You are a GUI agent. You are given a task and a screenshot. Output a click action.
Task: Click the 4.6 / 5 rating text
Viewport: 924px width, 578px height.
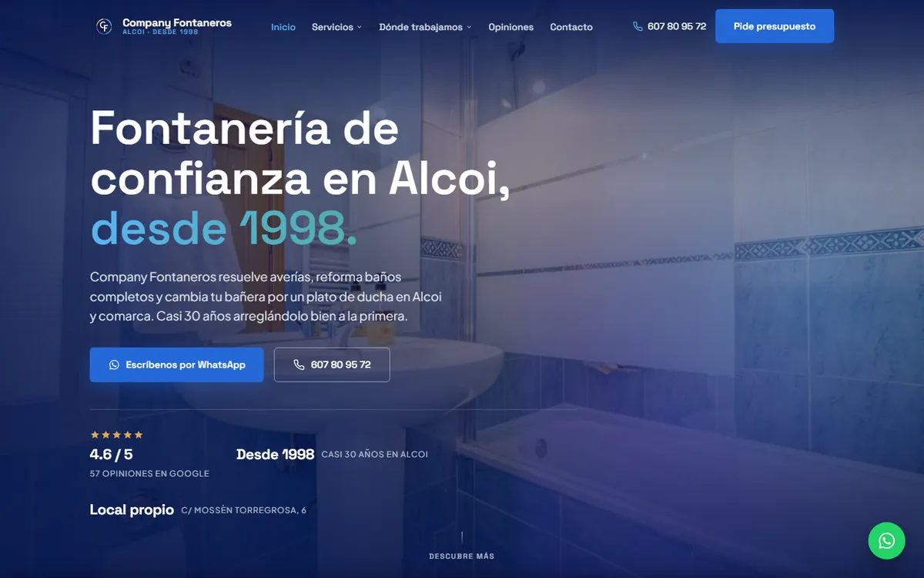pos(112,455)
